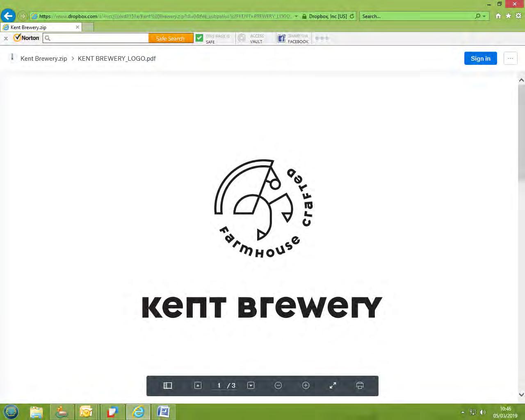The height and width of the screenshot is (420, 525).
Task: Zoom out the PDF preview
Action: pos(278,386)
